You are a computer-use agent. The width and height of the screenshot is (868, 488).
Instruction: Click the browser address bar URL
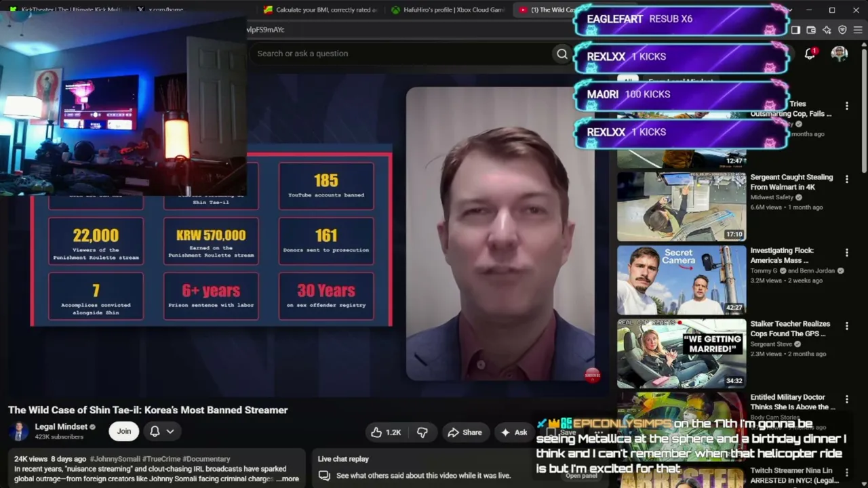point(265,30)
